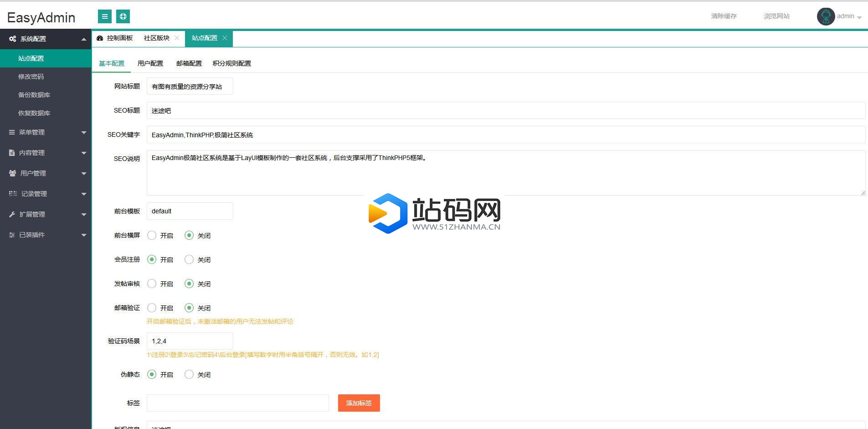The width and height of the screenshot is (868, 429).
Task: Expand the 用户管理 arrow
Action: click(x=84, y=174)
